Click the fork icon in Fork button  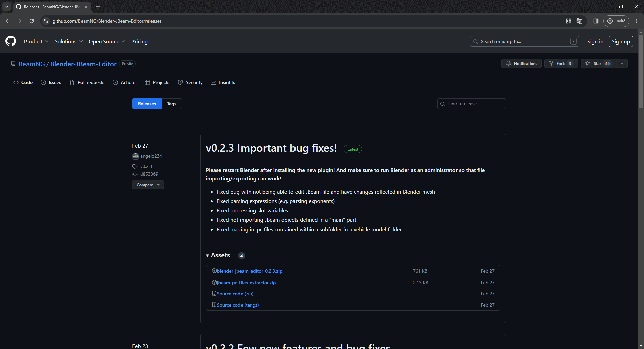[551, 63]
